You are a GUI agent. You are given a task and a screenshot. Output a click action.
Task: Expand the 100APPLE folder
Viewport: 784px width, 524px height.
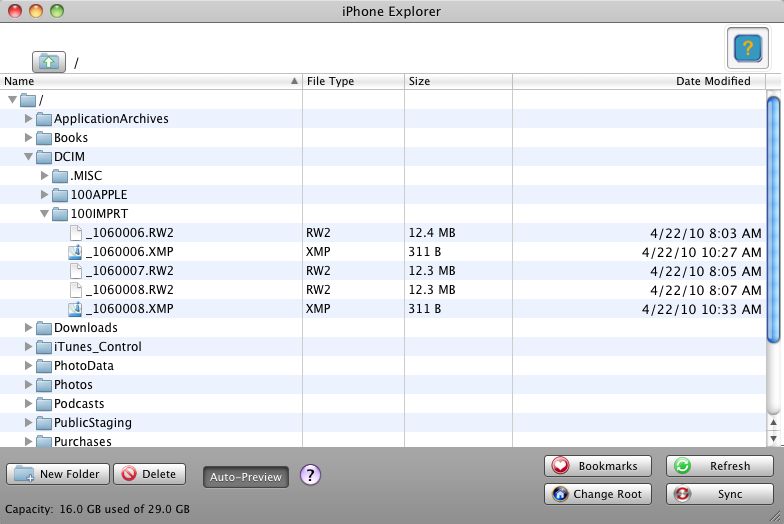[x=44, y=194]
